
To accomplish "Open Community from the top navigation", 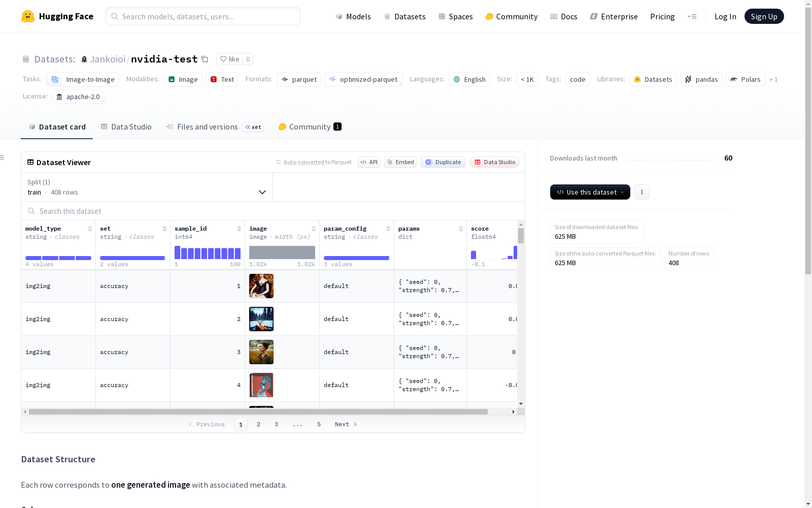I will pos(511,16).
